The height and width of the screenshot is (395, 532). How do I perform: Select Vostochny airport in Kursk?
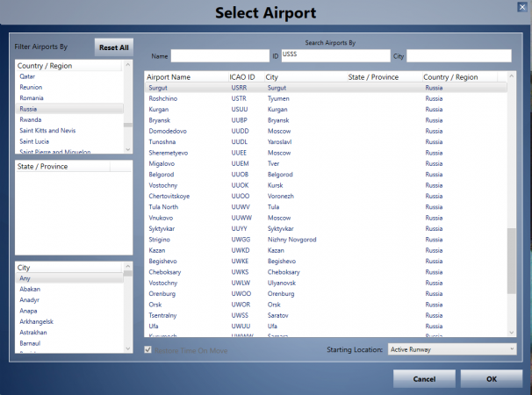pos(326,185)
